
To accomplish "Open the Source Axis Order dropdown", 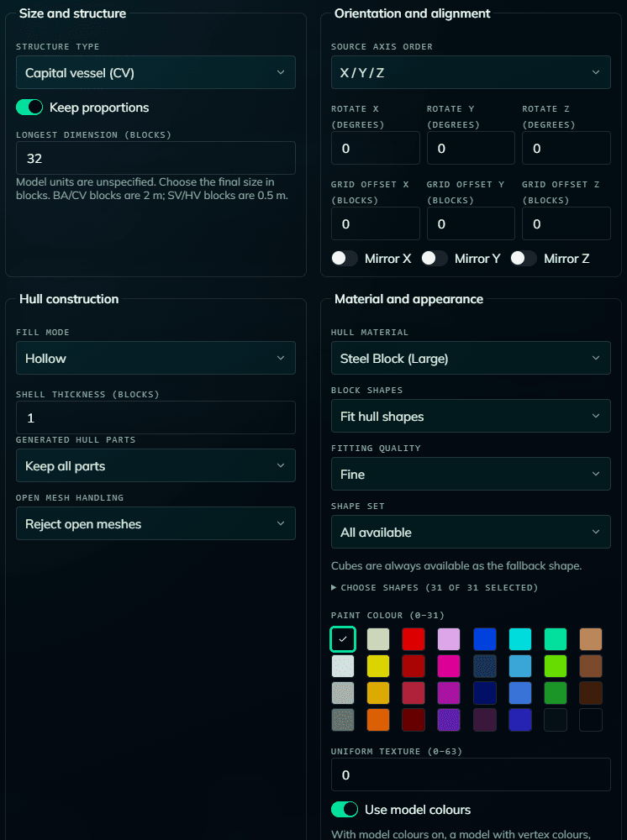I will (x=471, y=72).
